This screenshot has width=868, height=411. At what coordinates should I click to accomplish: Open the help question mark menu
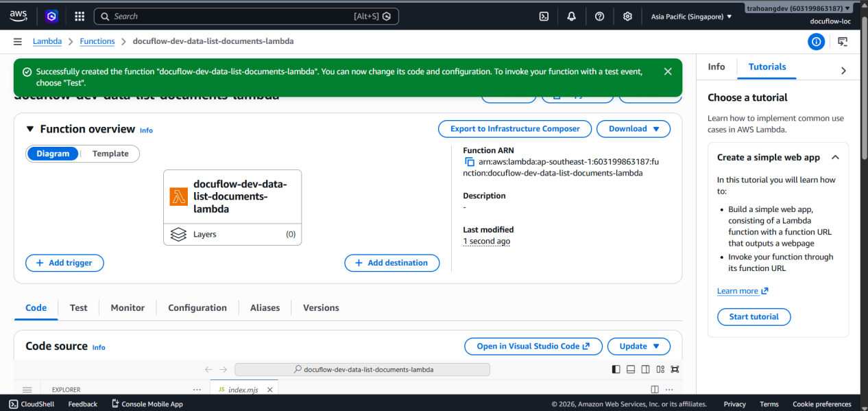[599, 16]
